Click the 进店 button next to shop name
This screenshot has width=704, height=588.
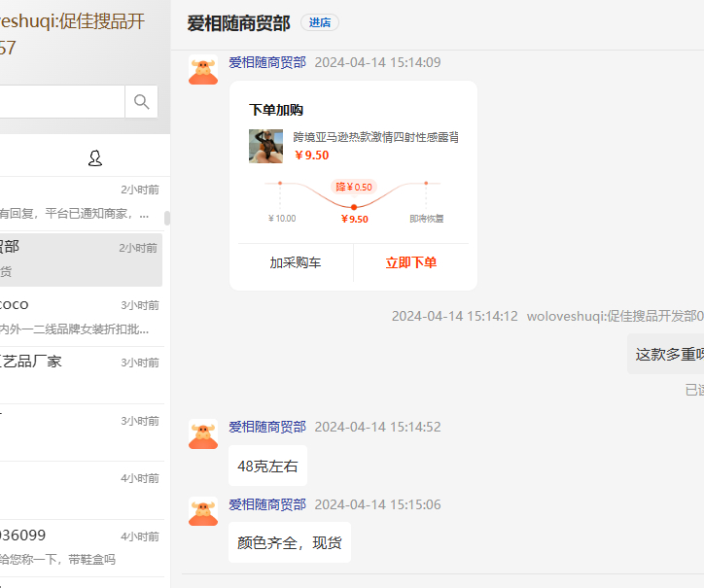[320, 22]
